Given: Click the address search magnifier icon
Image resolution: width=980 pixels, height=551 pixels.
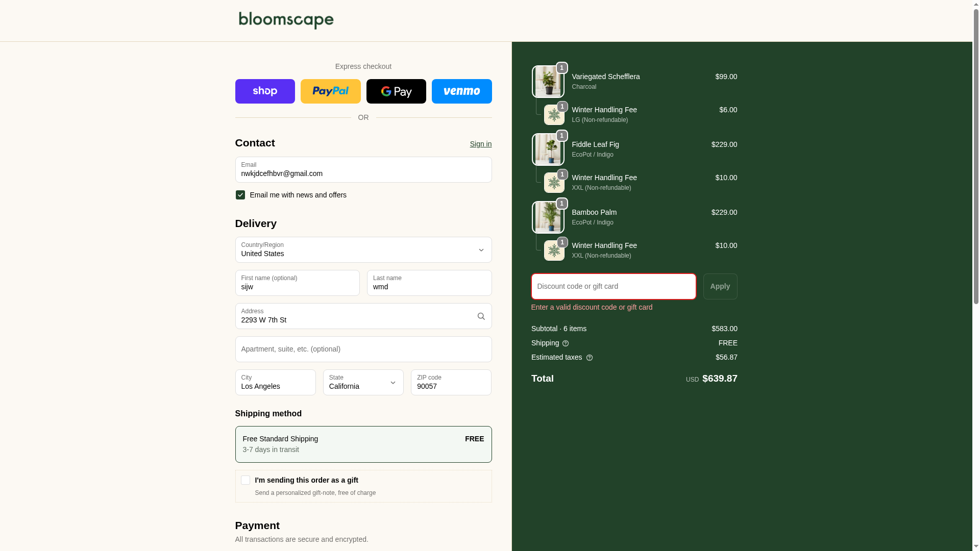Looking at the screenshot, I should pyautogui.click(x=481, y=316).
